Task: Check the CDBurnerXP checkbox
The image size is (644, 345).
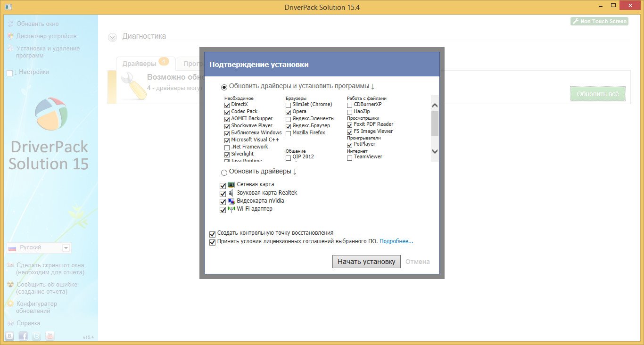Action: [x=350, y=105]
